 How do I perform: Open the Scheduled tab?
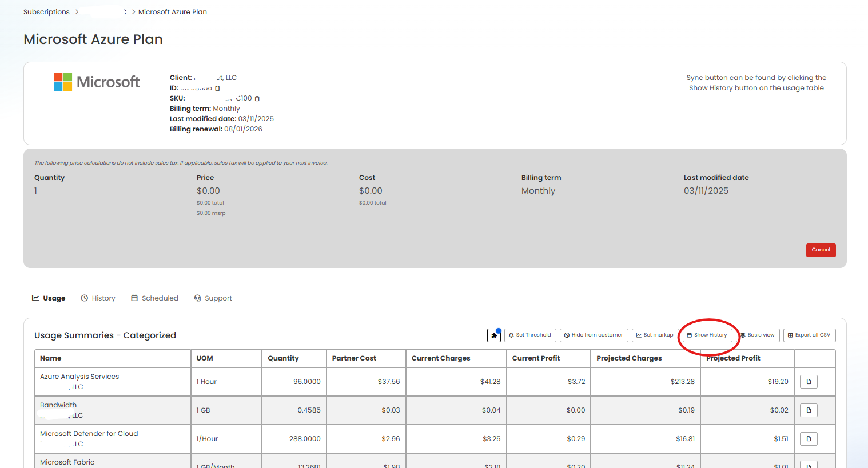pyautogui.click(x=154, y=298)
